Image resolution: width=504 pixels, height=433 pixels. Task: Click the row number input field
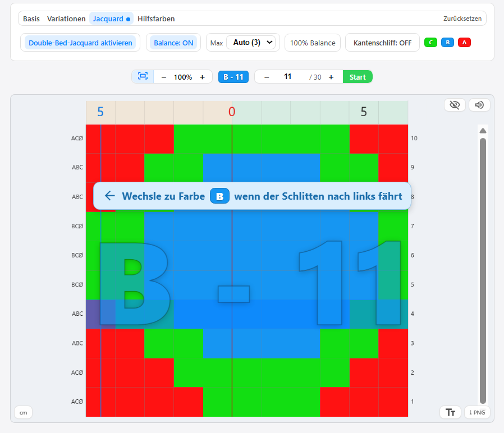point(288,77)
